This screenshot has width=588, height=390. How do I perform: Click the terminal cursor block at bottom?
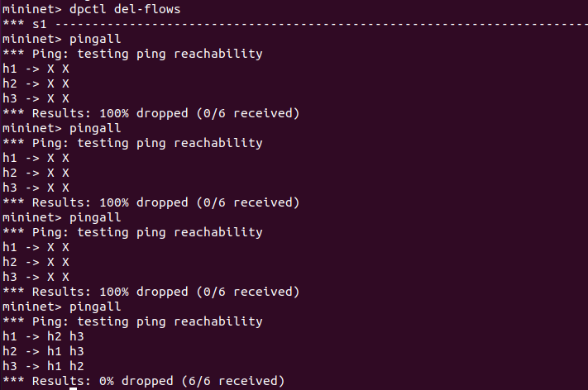pyautogui.click(x=74, y=388)
